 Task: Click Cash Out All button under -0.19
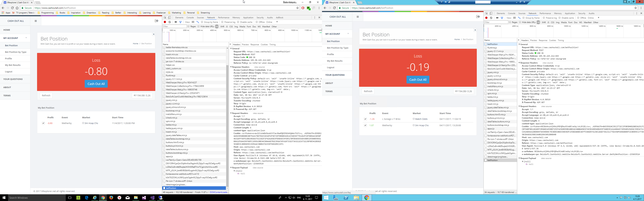point(418,80)
